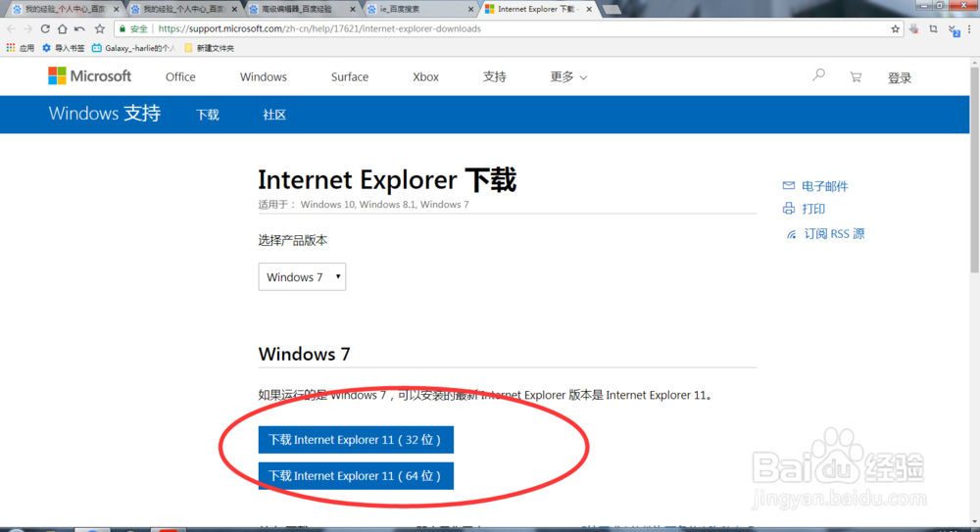The width and height of the screenshot is (980, 532).
Task: Click the 打印 link text
Action: pos(813,209)
